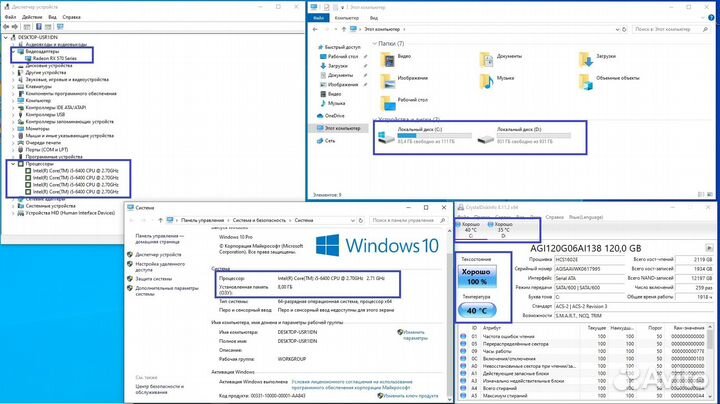The width and height of the screenshot is (720, 404).
Task: Open the Файл menu in Device Manager
Action: coord(10,17)
